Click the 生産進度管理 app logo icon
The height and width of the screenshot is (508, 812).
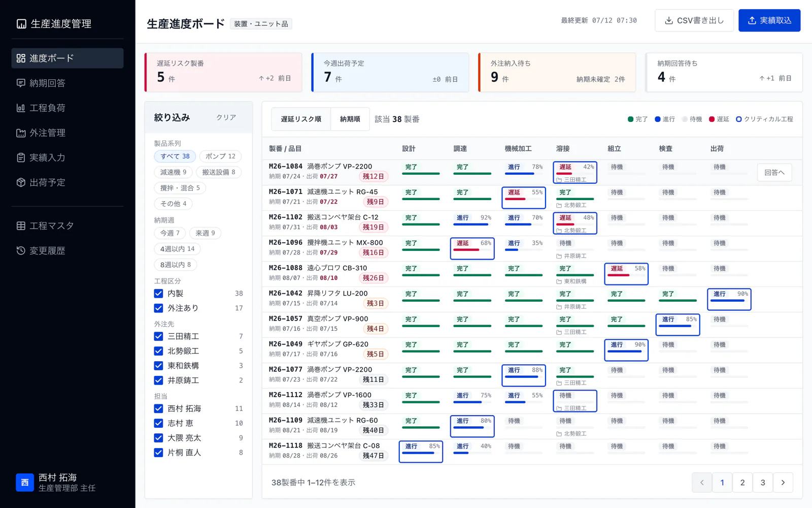point(21,24)
